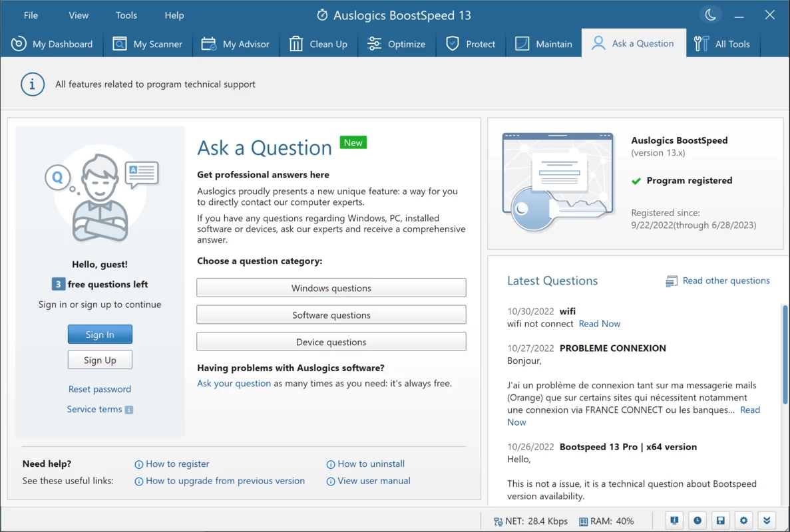Viewport: 790px width, 532px height.
Task: Click the RAM: 40% status text
Action: [x=612, y=521]
